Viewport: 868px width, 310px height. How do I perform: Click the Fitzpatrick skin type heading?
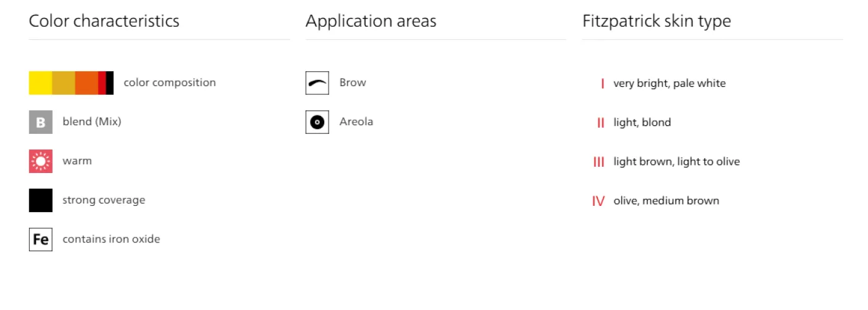tap(657, 21)
